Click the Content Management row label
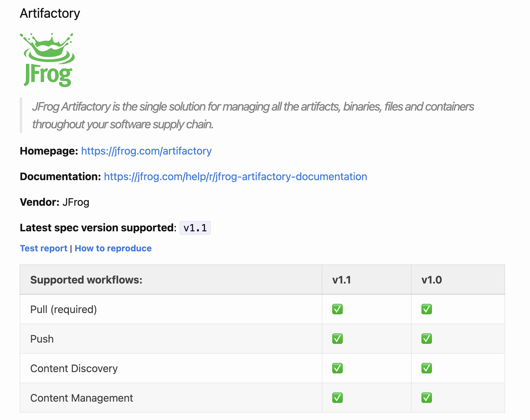This screenshot has height=420, width=530. 82,398
